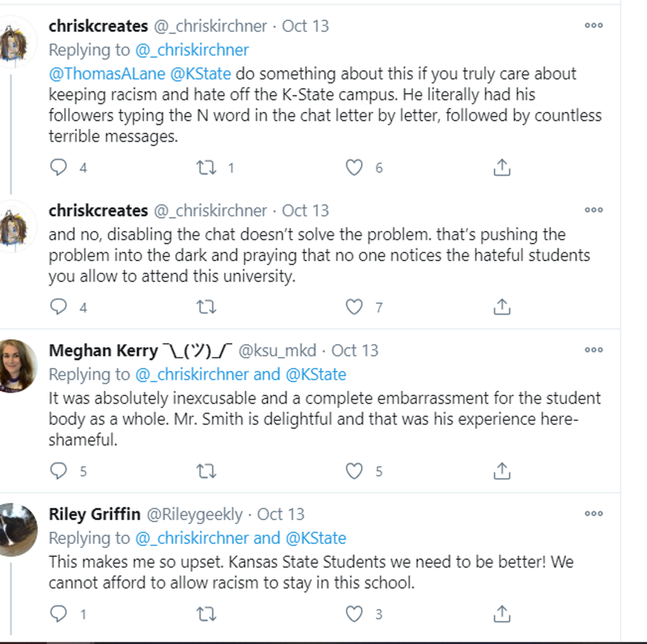
Task: Open the options menu on Meghan Kerry's tweet
Action: [x=594, y=350]
